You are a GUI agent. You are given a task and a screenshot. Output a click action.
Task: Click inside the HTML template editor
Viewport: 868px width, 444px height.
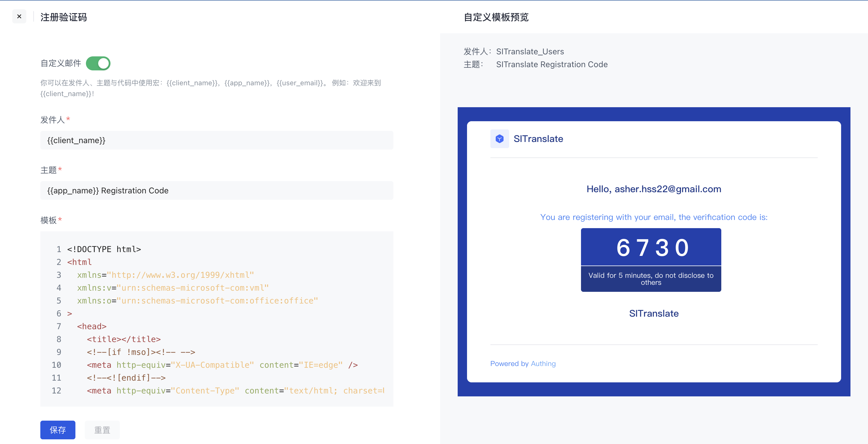coord(217,319)
